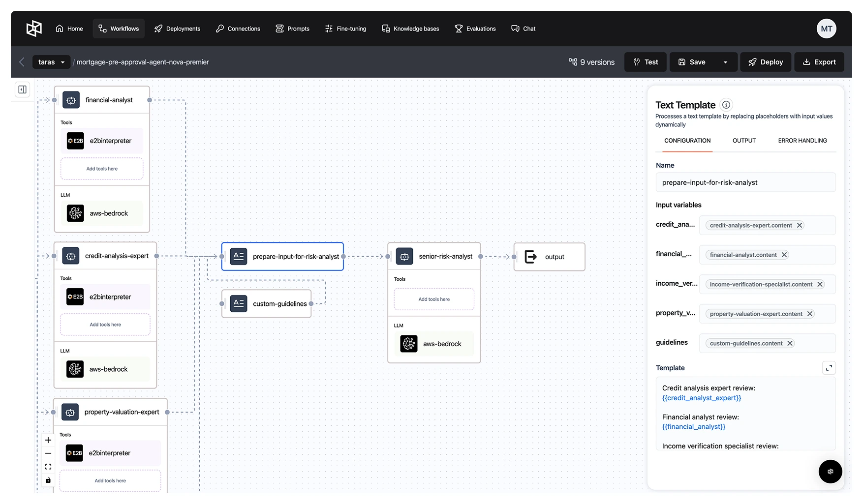The width and height of the screenshot is (863, 504).
Task: Select e2binterpreter tool in property-valuation-expert node
Action: [x=110, y=453]
